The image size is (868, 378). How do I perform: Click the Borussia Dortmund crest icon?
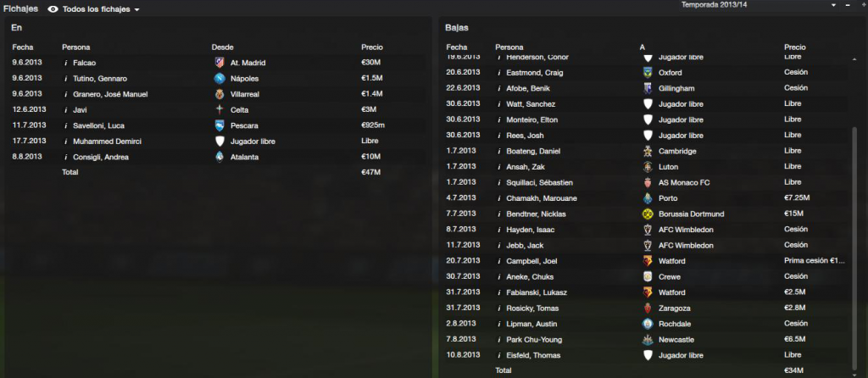(x=647, y=214)
